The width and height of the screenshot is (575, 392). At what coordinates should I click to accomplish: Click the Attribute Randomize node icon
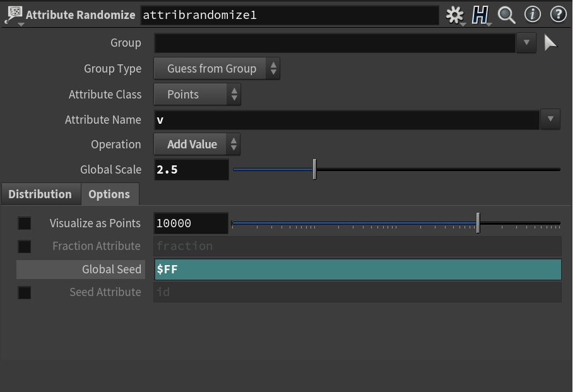pos(14,15)
